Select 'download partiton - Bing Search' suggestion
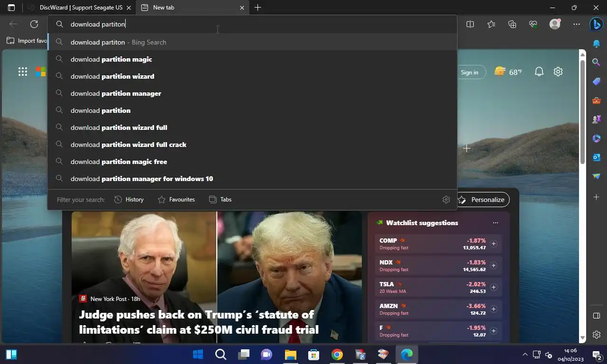 [x=252, y=42]
